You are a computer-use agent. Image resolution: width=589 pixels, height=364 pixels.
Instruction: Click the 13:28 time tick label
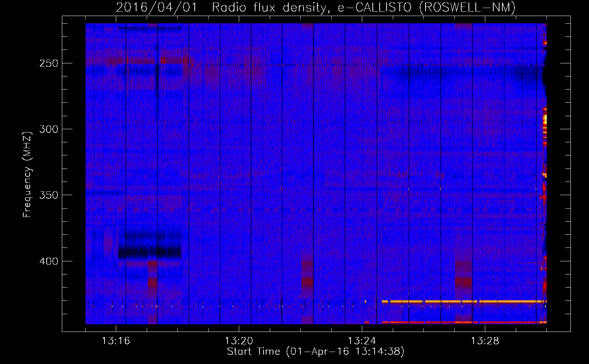tap(485, 341)
